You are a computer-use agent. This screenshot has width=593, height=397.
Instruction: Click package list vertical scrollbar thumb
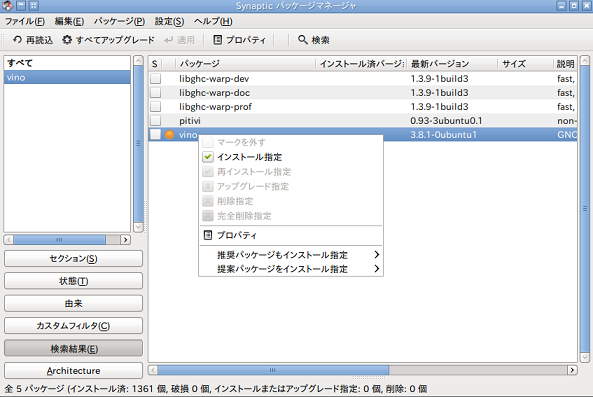[x=585, y=209]
